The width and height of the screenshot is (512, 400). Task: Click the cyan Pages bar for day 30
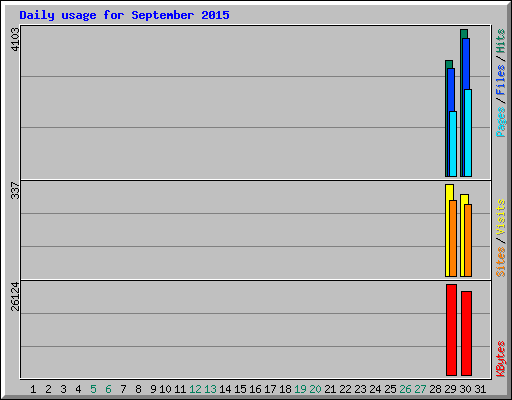click(x=468, y=133)
